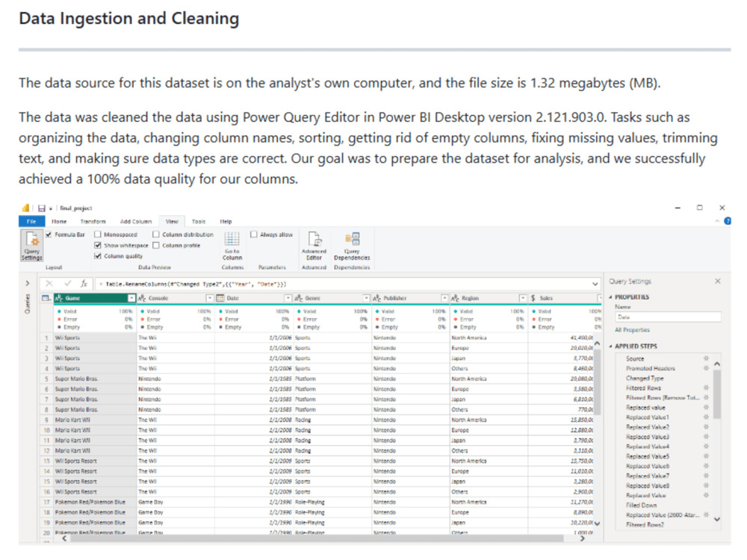Click the Query Settings ribbon icon

32,245
